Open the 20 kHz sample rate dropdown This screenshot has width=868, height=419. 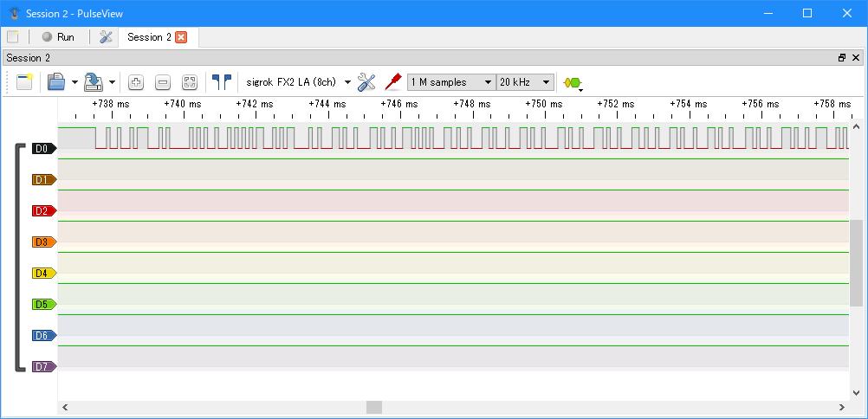click(x=525, y=82)
